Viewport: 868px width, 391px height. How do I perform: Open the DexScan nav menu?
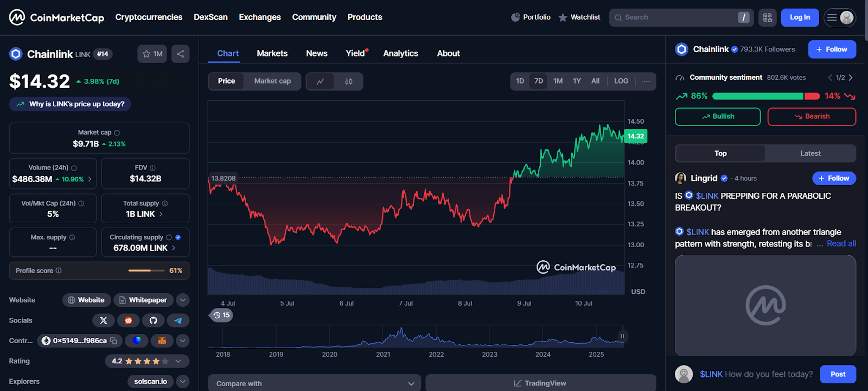coord(210,17)
